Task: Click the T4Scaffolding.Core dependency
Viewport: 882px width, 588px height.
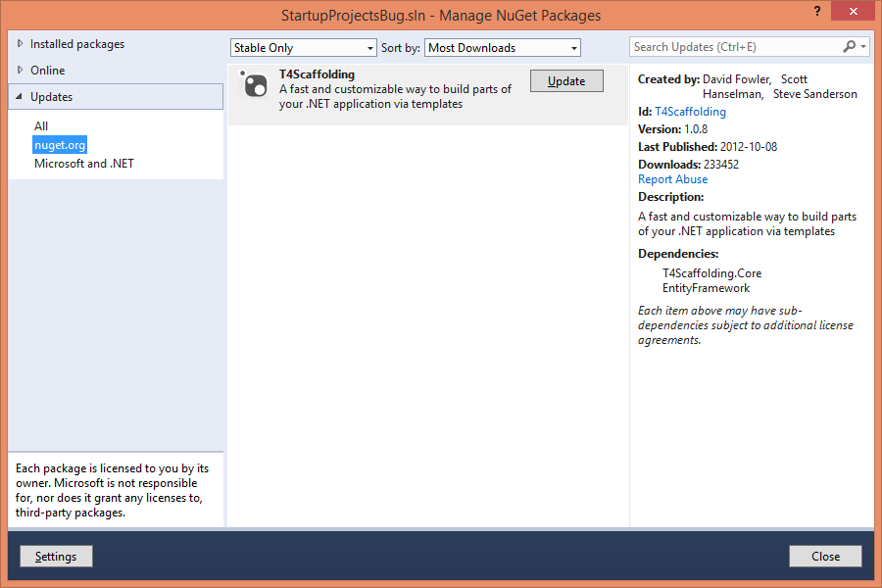Action: tap(711, 272)
